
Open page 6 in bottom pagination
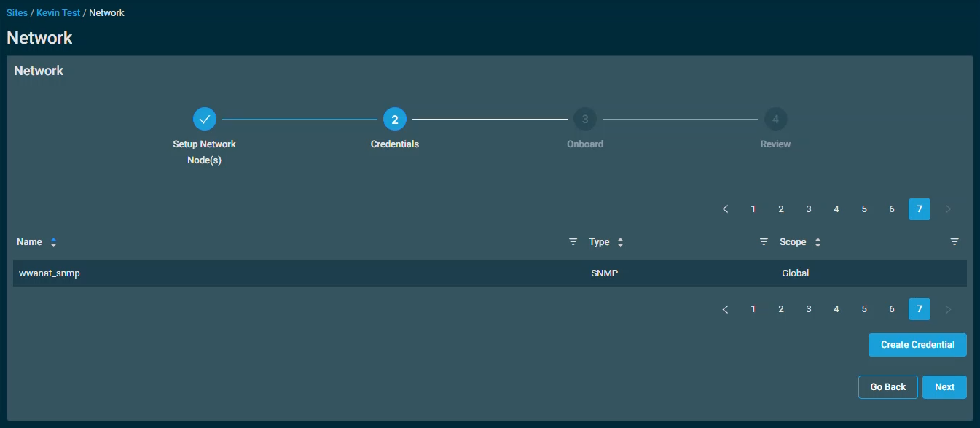tap(892, 309)
